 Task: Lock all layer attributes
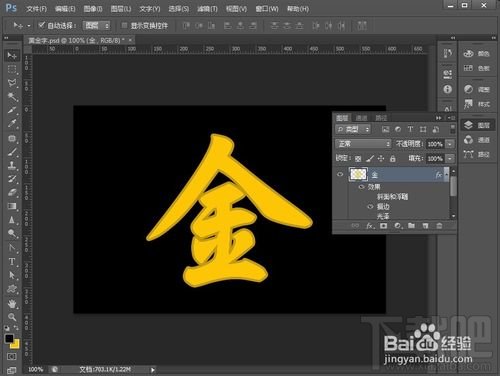click(x=393, y=159)
